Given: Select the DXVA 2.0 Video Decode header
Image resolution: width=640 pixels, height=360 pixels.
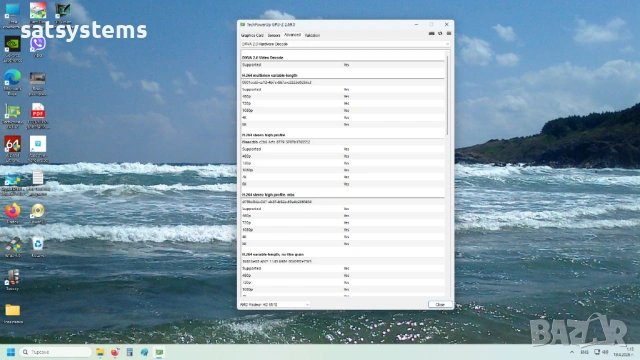Looking at the screenshot, I should click(x=262, y=58).
